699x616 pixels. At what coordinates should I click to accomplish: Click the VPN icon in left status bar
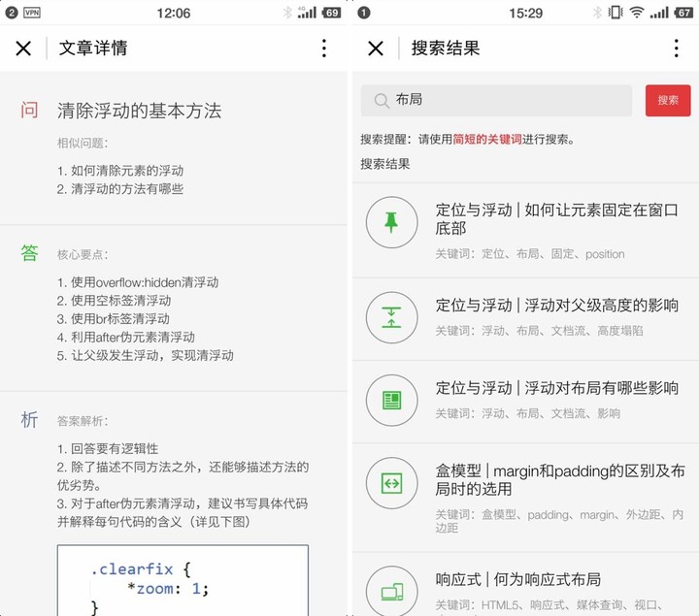pos(32,13)
